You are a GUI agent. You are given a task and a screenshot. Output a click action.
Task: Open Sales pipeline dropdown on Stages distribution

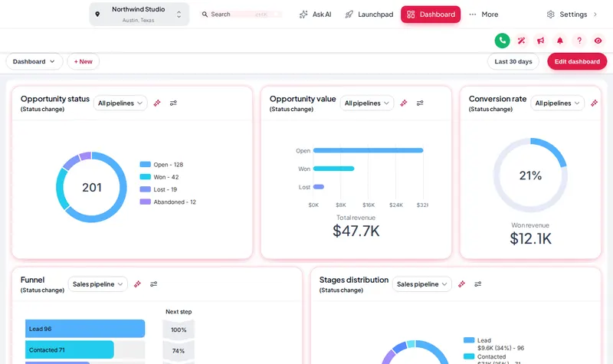(422, 284)
